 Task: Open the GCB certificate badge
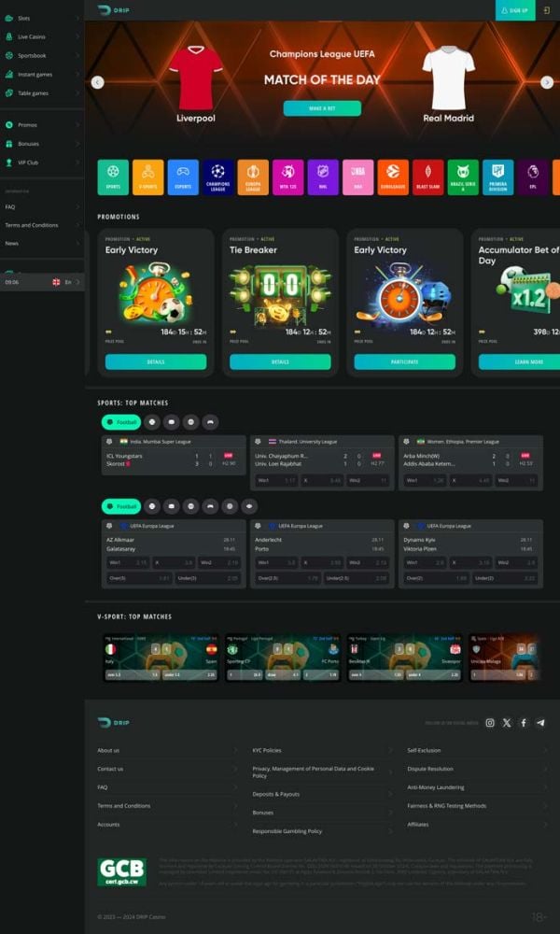[122, 872]
